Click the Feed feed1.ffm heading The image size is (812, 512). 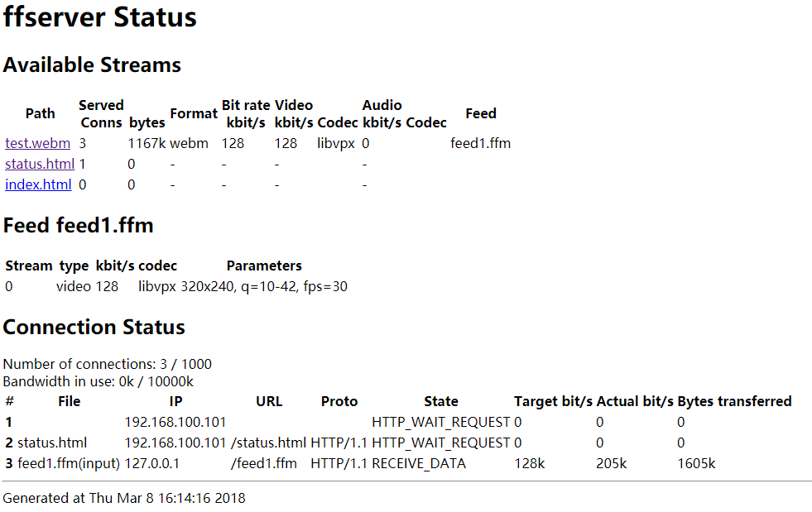pyautogui.click(x=78, y=225)
